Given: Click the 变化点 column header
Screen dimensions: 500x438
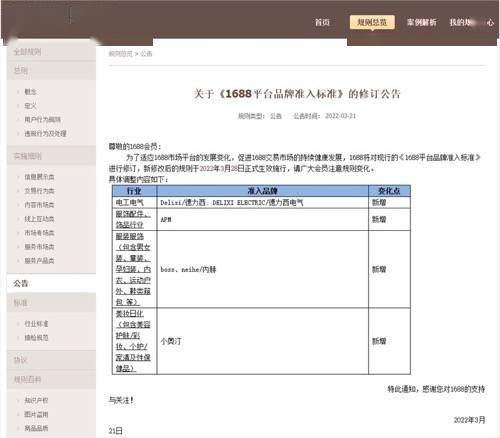Looking at the screenshot, I should (389, 191).
